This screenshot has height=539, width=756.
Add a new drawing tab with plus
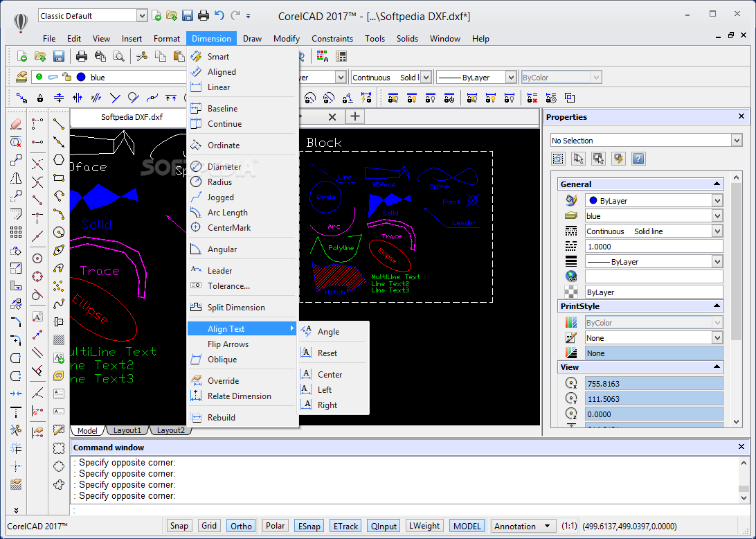tap(355, 116)
